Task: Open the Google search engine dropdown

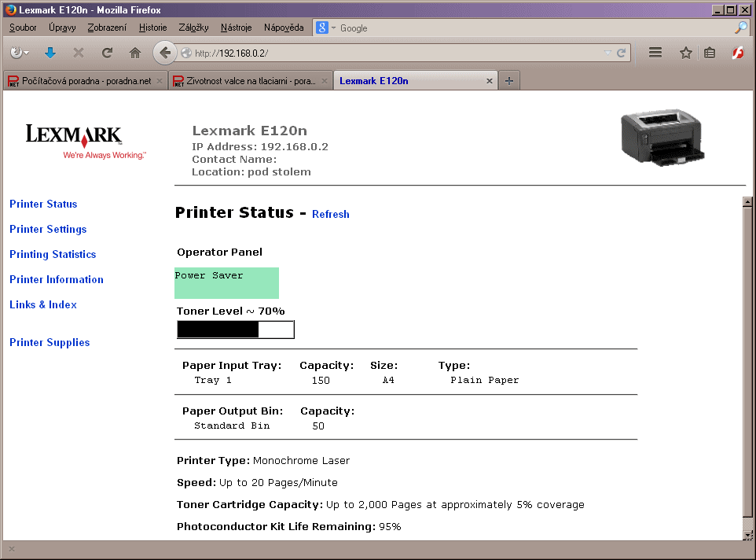Action: 326,28
